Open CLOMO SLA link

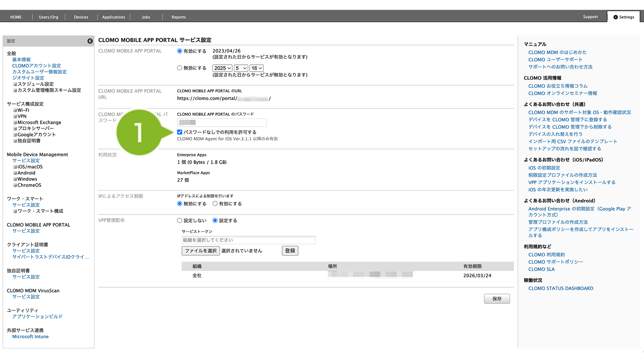coord(541,269)
